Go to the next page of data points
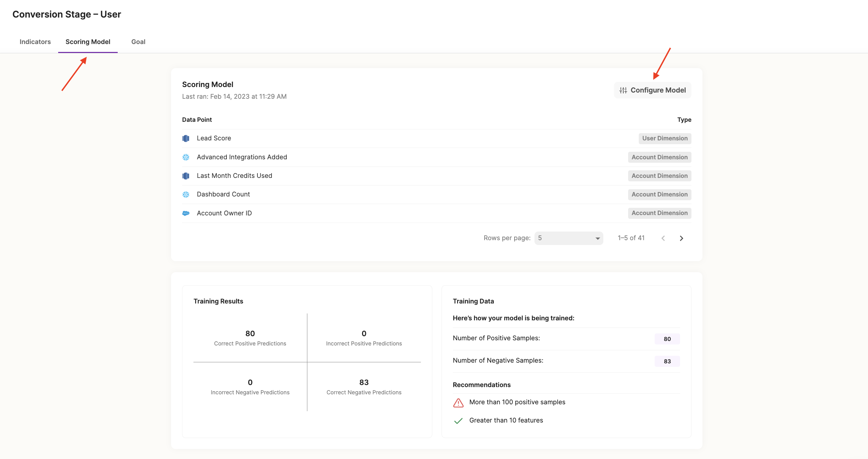This screenshot has height=459, width=868. pos(681,238)
